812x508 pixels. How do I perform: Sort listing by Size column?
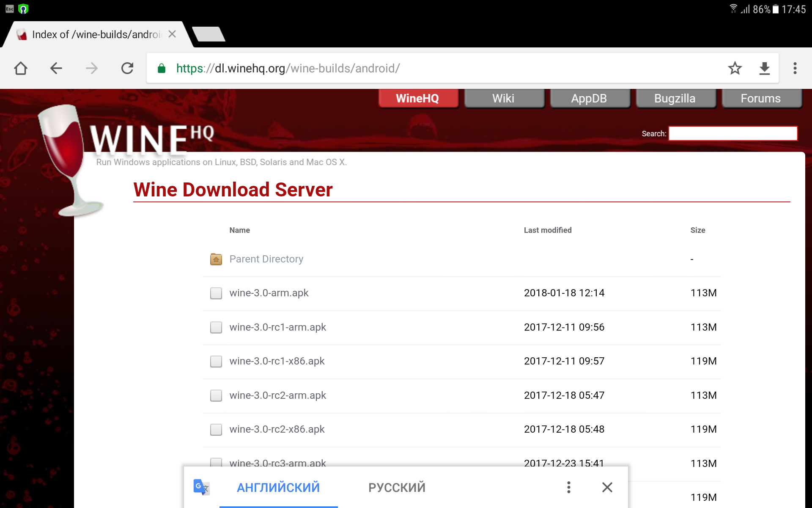click(x=698, y=230)
